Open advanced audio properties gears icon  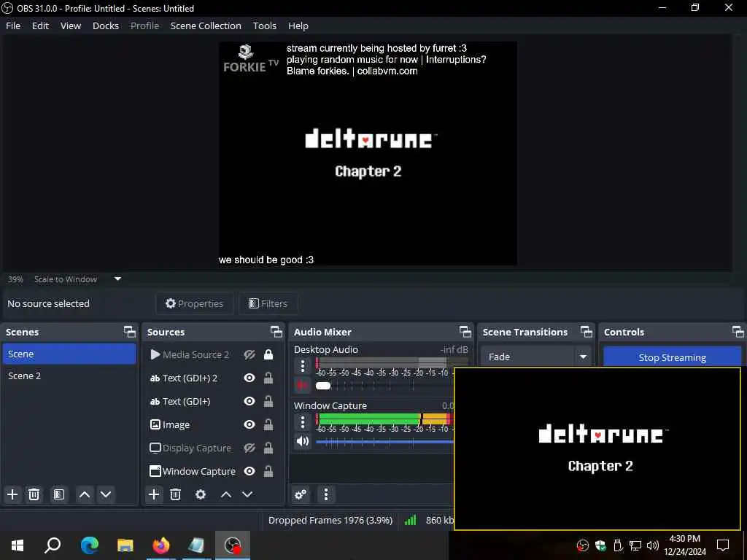(x=301, y=494)
